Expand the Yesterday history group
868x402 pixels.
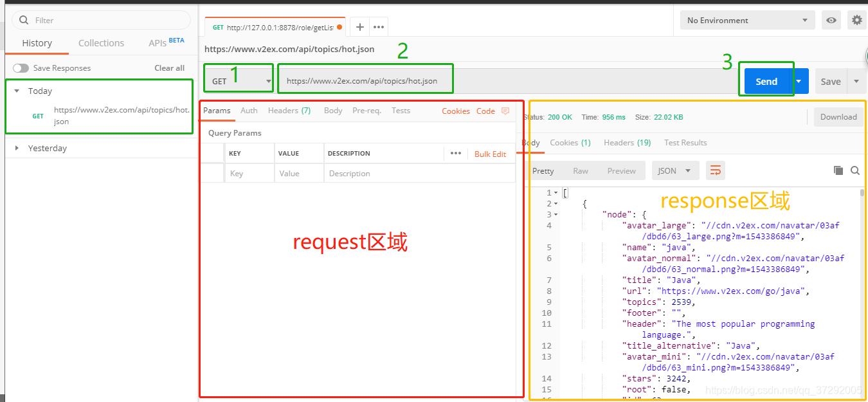click(x=17, y=149)
